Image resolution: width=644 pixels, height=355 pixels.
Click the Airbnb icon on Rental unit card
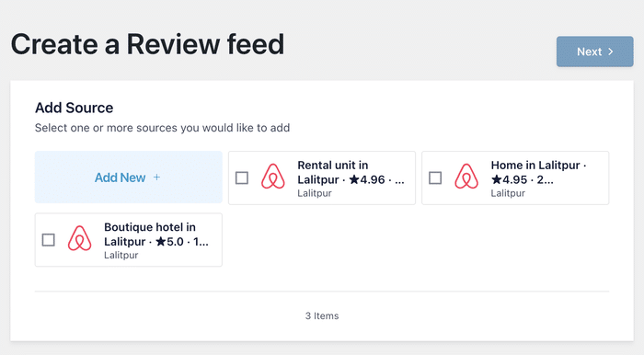pyautogui.click(x=273, y=177)
